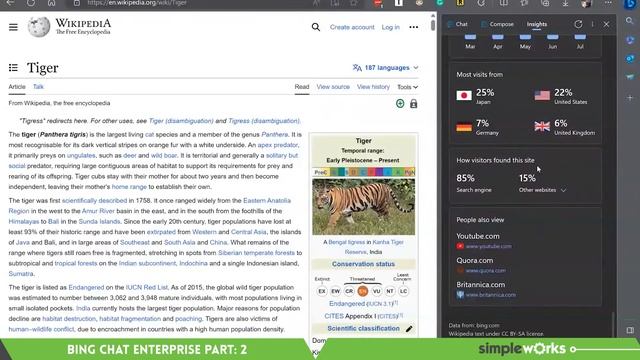Open Wikipedia search via magnifier icon

coord(316,27)
